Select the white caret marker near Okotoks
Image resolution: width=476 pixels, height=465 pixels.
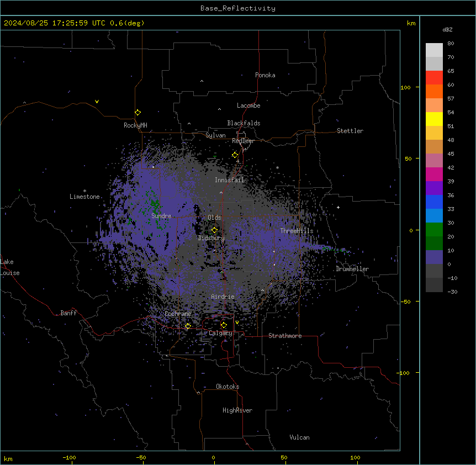[x=199, y=393]
